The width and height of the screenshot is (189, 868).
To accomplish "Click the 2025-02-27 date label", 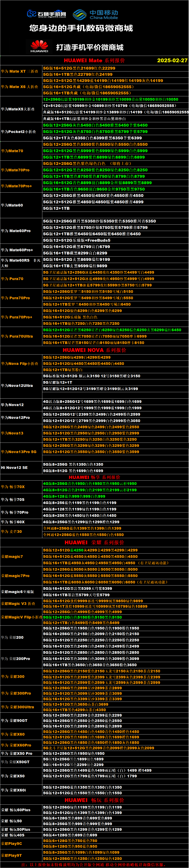I will coord(172,60).
